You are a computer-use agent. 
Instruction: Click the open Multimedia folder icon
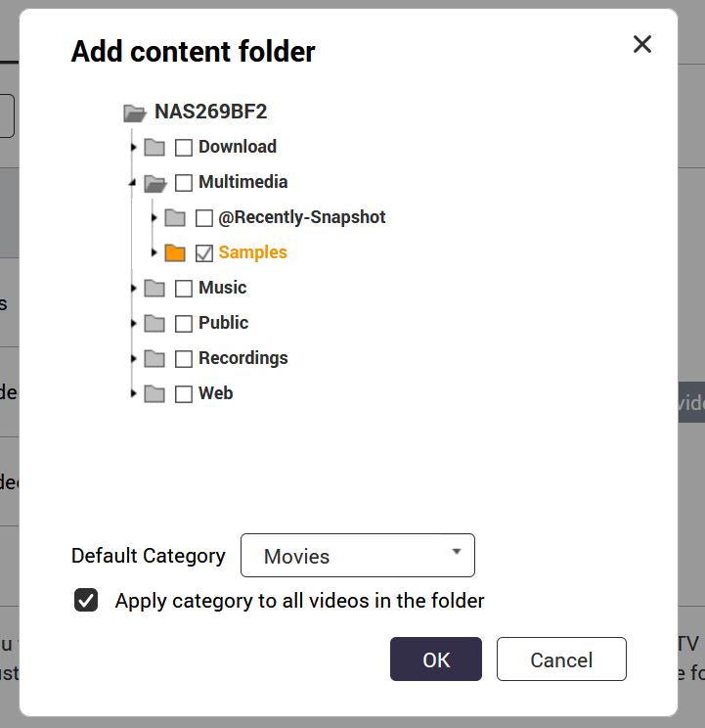point(154,183)
